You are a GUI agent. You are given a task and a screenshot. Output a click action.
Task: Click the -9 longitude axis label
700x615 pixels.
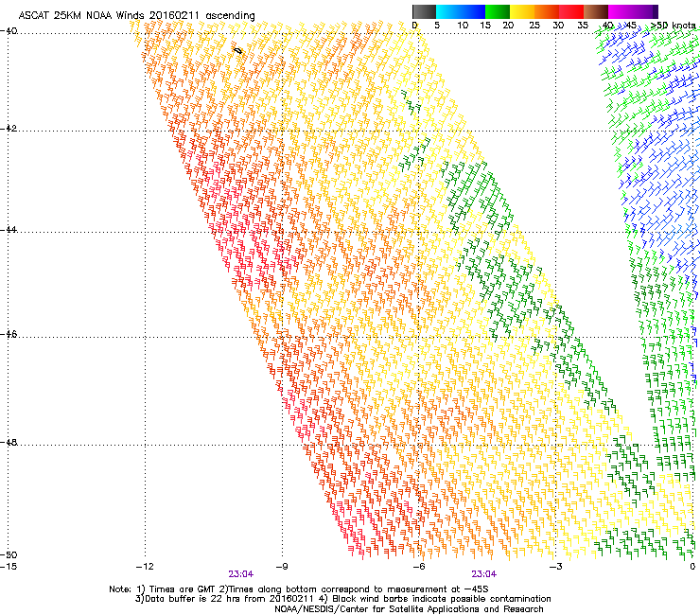tap(282, 567)
